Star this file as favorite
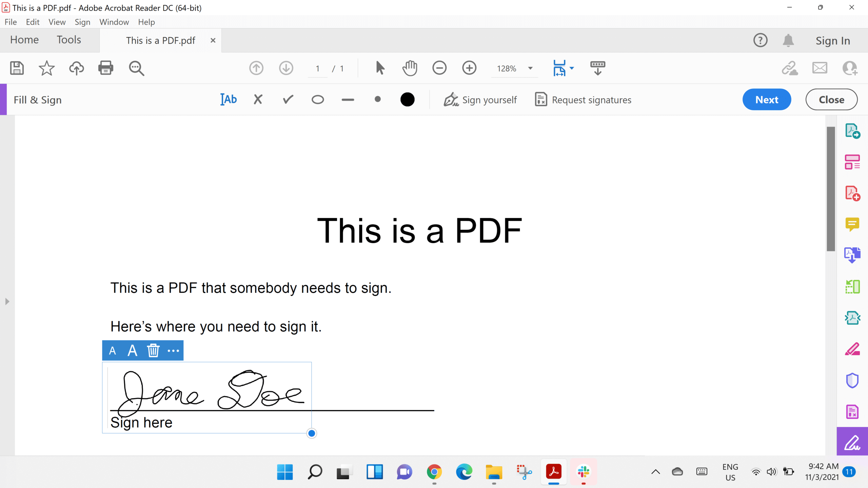The image size is (868, 488). [x=46, y=68]
